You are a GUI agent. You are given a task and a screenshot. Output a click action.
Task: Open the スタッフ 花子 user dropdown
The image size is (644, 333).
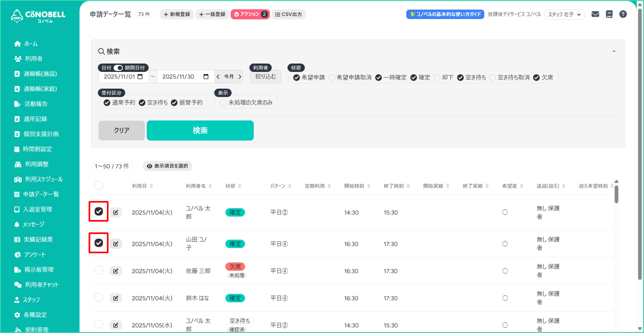(564, 14)
